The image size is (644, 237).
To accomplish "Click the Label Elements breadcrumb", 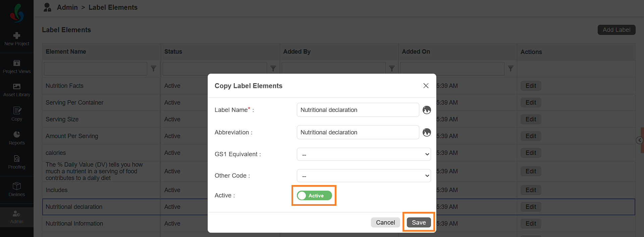I will click(x=113, y=7).
